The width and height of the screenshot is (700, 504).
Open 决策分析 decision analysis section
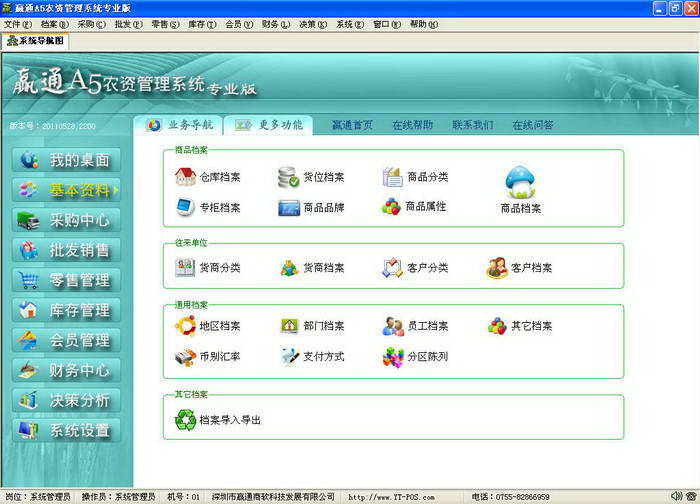click(x=67, y=400)
